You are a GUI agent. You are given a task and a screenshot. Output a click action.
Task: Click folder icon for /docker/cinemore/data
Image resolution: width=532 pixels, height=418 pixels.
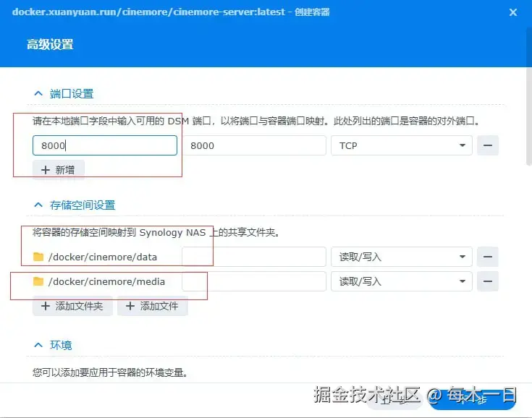(x=38, y=257)
